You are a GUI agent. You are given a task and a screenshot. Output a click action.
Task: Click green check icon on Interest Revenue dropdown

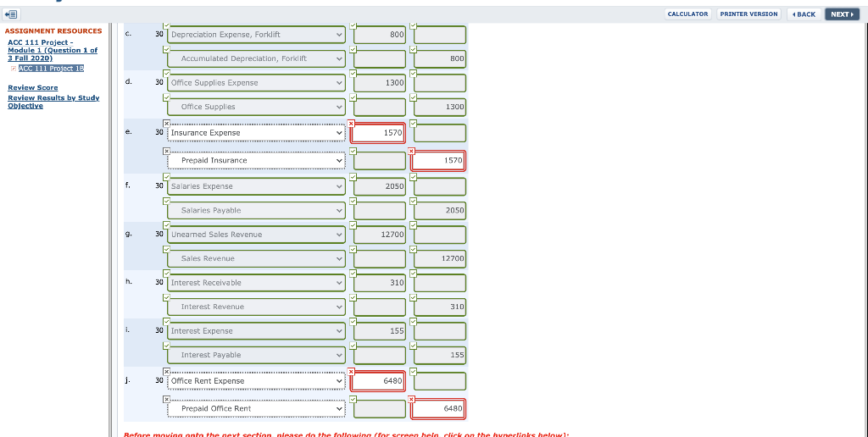(167, 297)
